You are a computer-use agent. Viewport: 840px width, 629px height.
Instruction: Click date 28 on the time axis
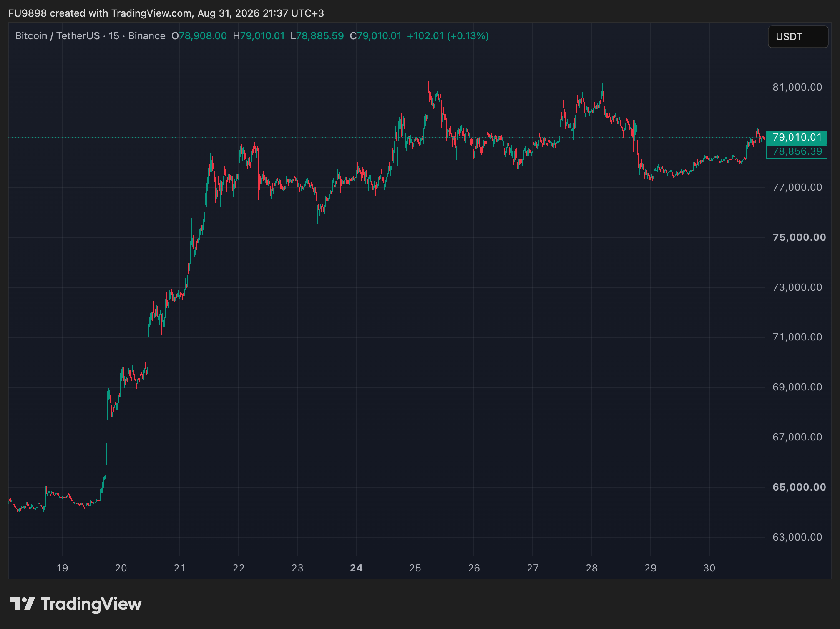[x=592, y=568]
